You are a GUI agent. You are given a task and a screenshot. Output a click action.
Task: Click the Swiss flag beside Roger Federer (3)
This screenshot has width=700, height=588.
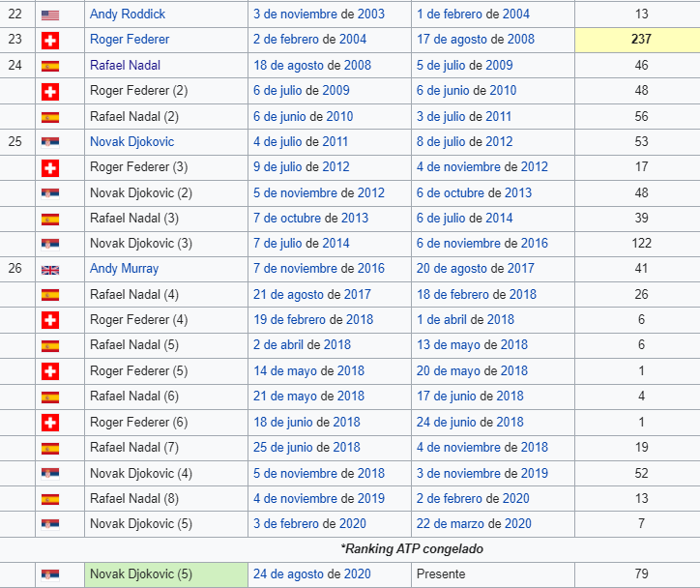pos(50,168)
